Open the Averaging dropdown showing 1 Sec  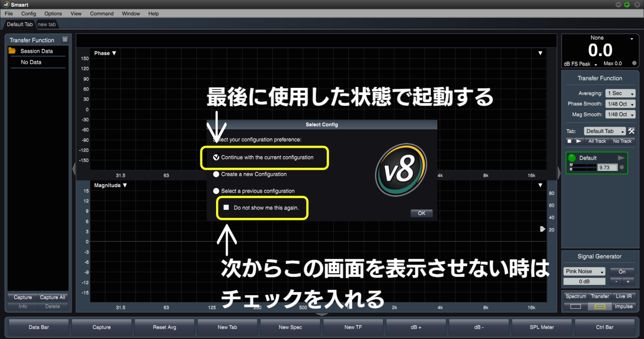tap(620, 93)
